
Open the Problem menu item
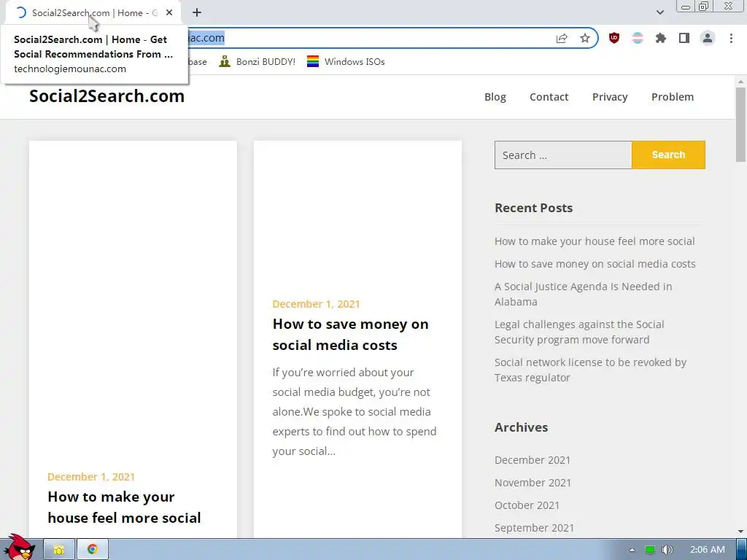coord(672,97)
